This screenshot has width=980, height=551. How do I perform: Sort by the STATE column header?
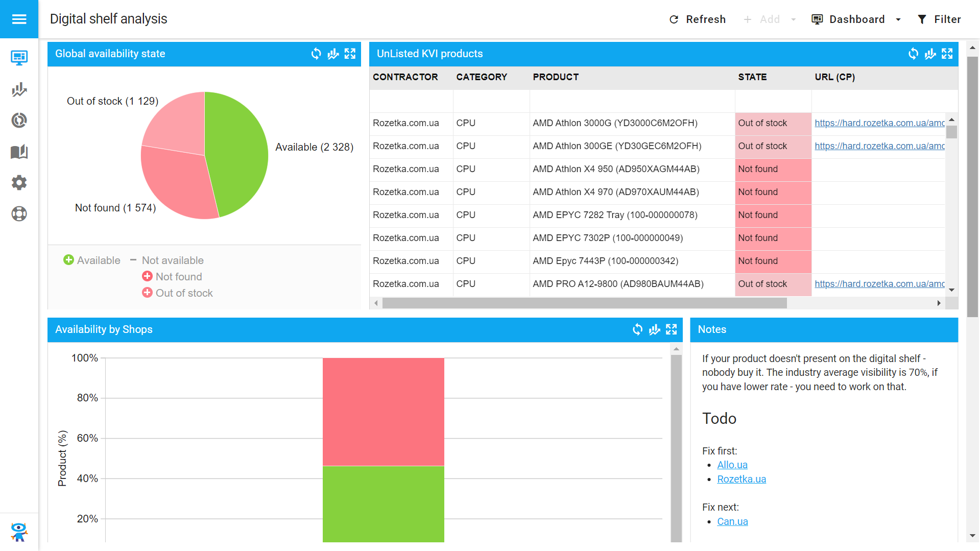pyautogui.click(x=752, y=77)
